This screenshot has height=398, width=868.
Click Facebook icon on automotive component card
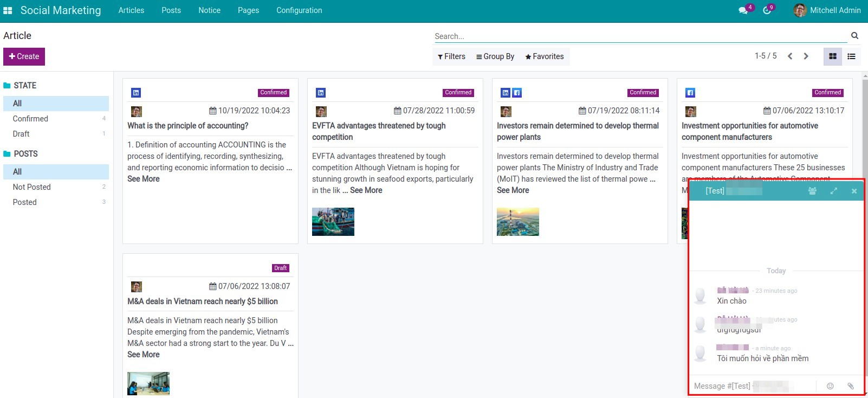click(690, 93)
